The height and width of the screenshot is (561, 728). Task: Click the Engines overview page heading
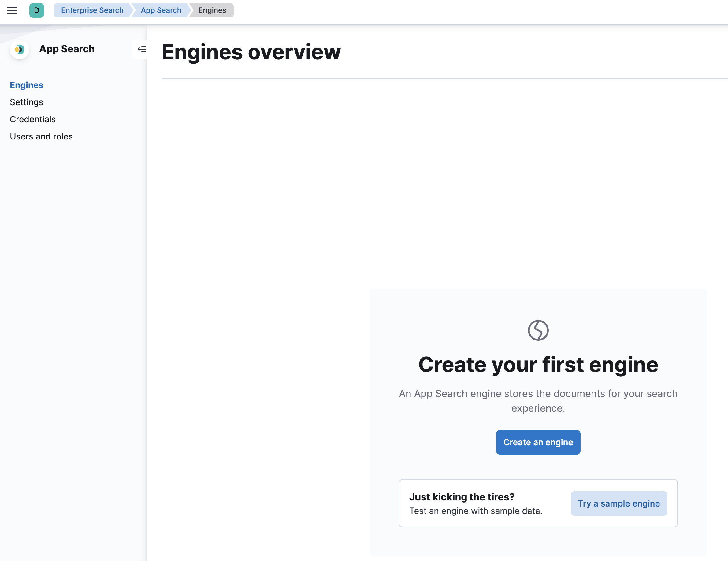(x=251, y=52)
